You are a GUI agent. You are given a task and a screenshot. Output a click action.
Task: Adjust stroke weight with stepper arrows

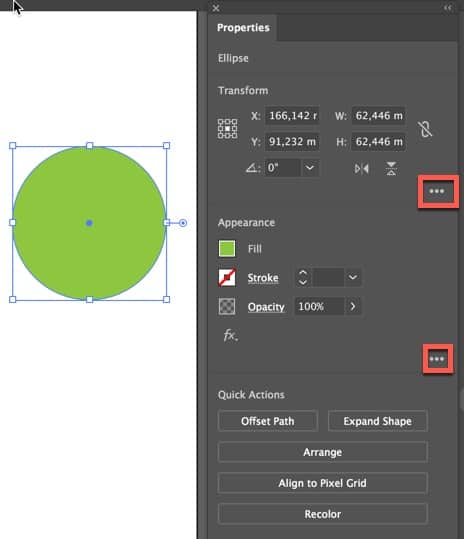pos(302,277)
